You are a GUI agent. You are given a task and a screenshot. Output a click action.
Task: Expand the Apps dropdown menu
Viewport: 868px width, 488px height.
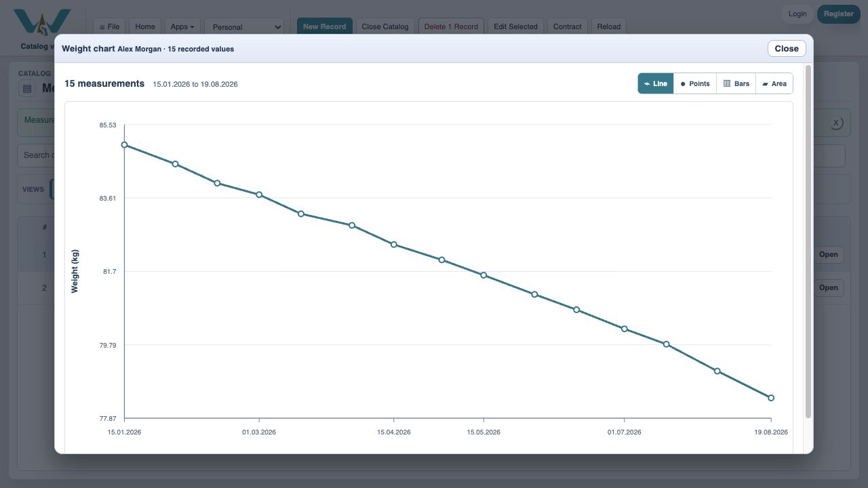pyautogui.click(x=182, y=26)
